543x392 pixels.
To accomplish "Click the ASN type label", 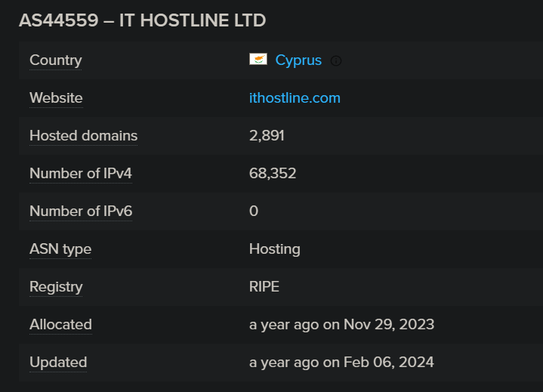I will pos(60,249).
